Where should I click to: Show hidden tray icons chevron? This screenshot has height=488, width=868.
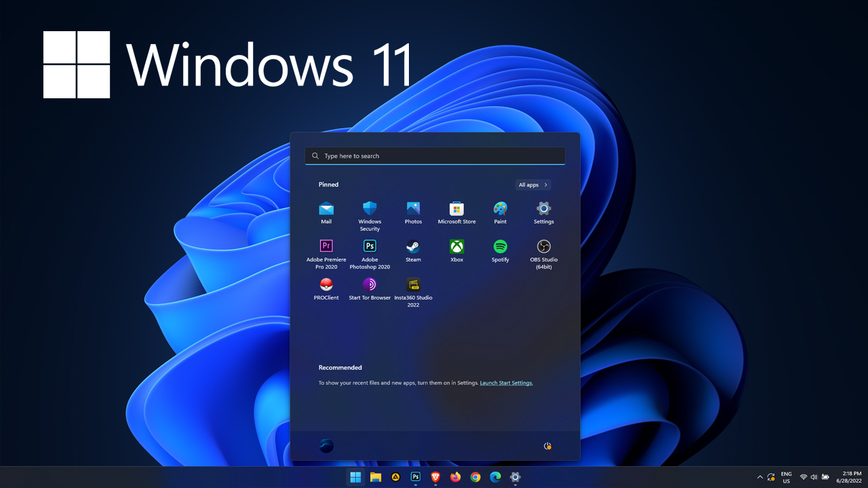point(759,477)
